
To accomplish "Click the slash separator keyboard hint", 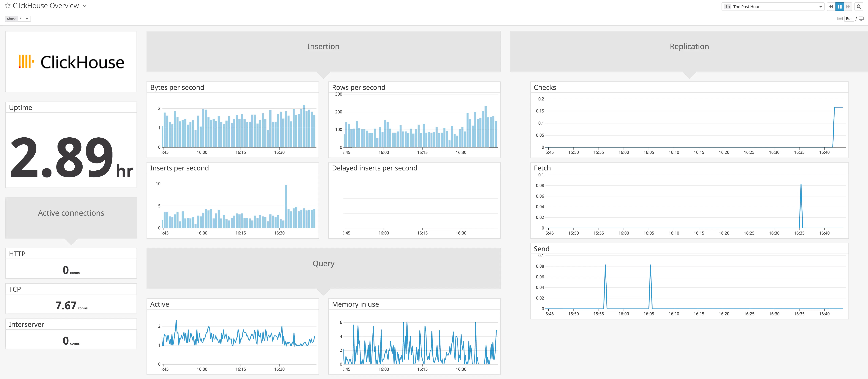I will coord(856,18).
